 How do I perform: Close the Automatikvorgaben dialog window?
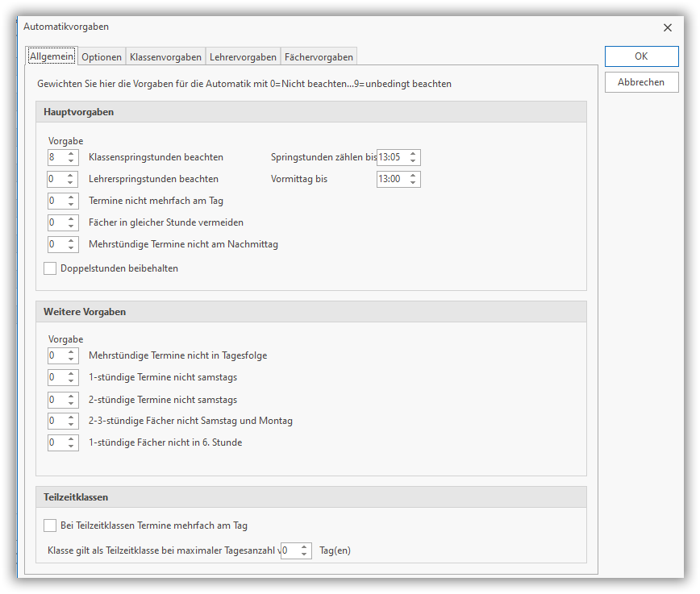click(667, 27)
